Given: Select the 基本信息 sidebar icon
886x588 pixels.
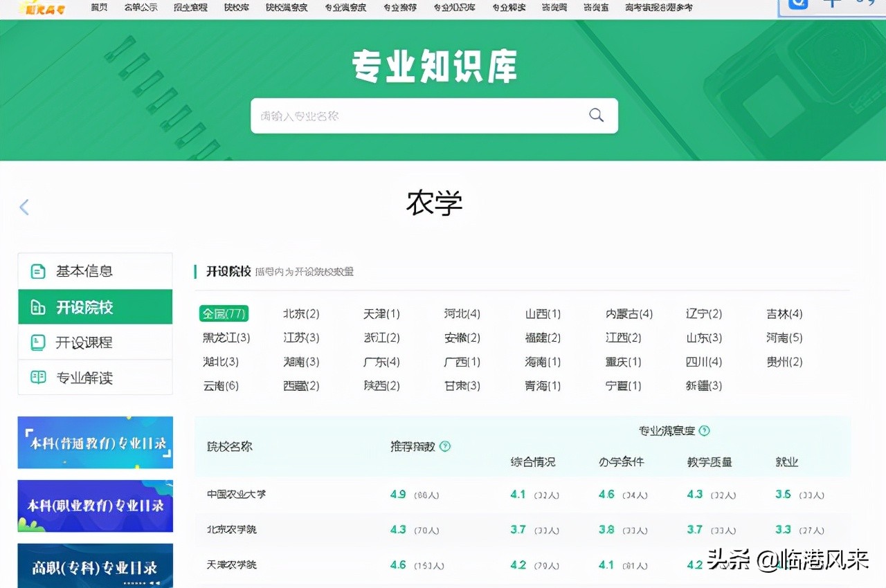Looking at the screenshot, I should click(x=38, y=271).
